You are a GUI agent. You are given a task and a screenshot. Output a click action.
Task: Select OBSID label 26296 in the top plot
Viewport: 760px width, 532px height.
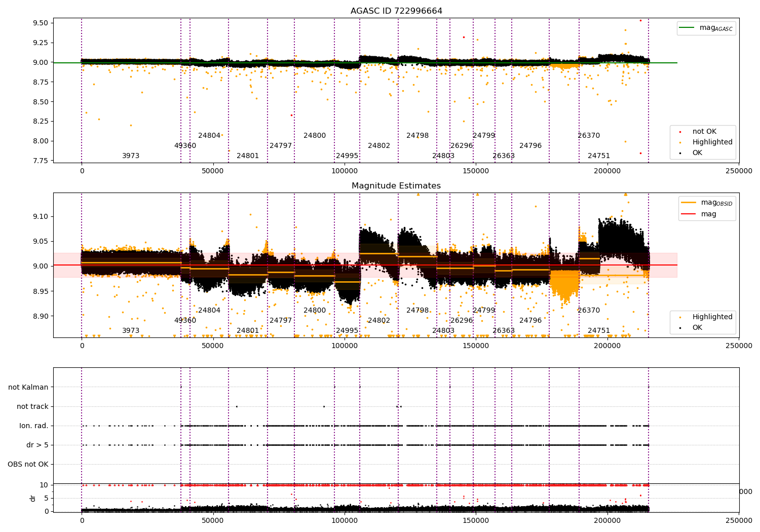point(462,146)
